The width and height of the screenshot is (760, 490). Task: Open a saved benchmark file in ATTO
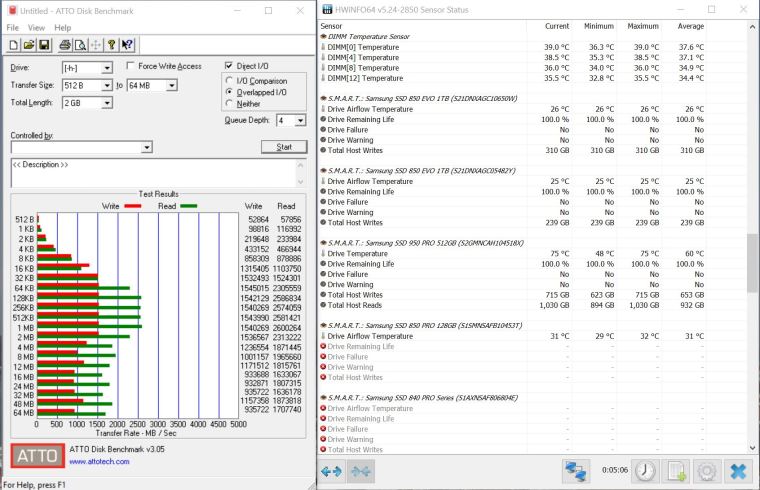[x=29, y=45]
